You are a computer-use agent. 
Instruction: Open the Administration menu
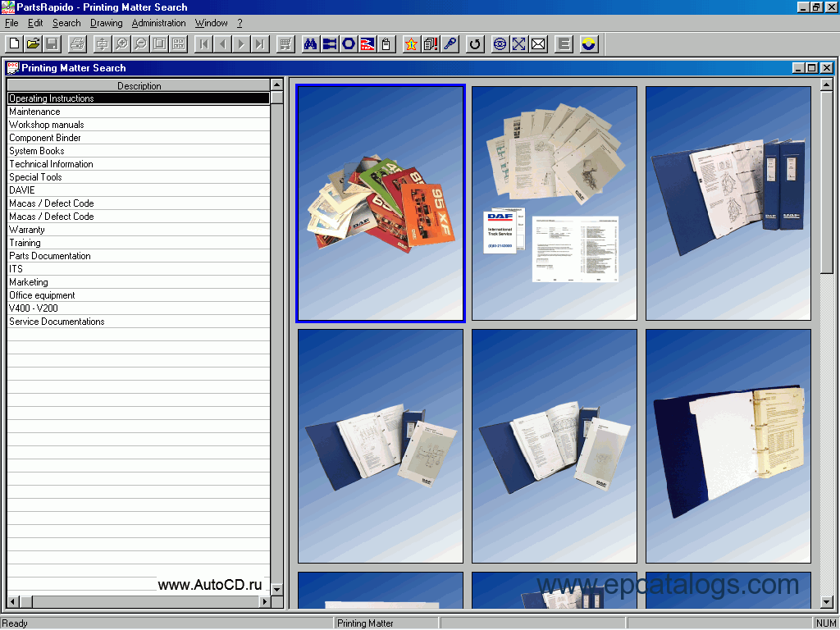pyautogui.click(x=158, y=23)
